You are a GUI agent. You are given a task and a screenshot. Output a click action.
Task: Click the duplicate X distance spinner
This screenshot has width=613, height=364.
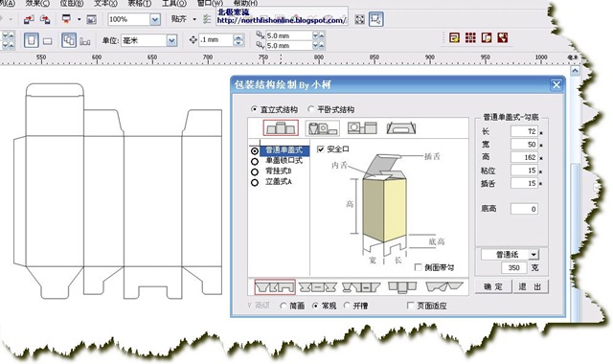click(318, 35)
